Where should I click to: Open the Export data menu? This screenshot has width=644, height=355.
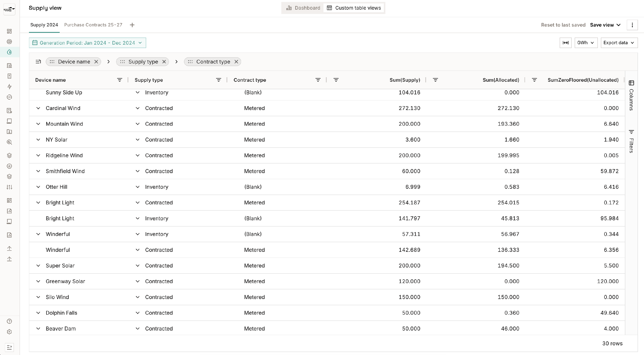619,43
